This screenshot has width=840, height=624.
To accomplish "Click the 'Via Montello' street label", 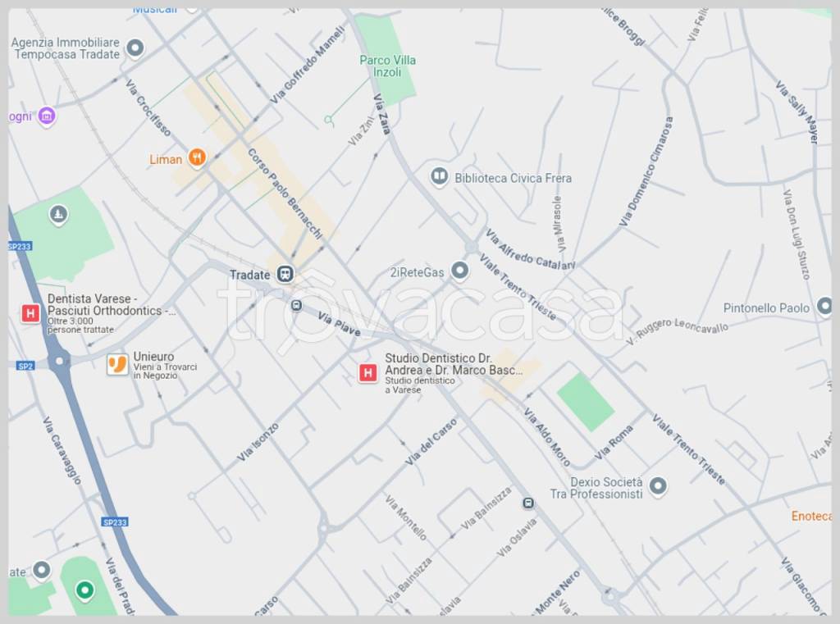I will [405, 517].
